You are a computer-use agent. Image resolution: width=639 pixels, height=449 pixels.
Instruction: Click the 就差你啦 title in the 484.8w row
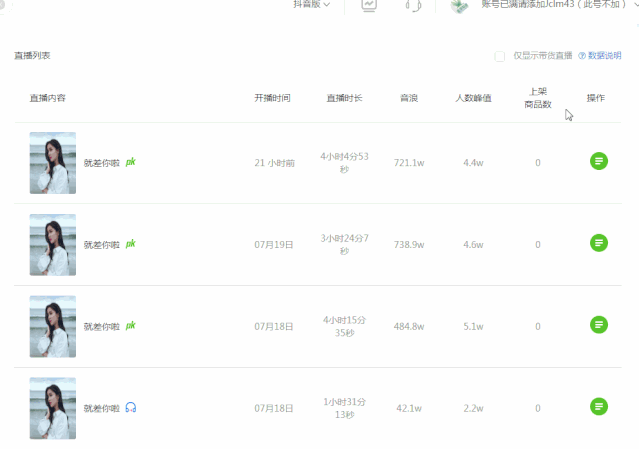(x=101, y=327)
